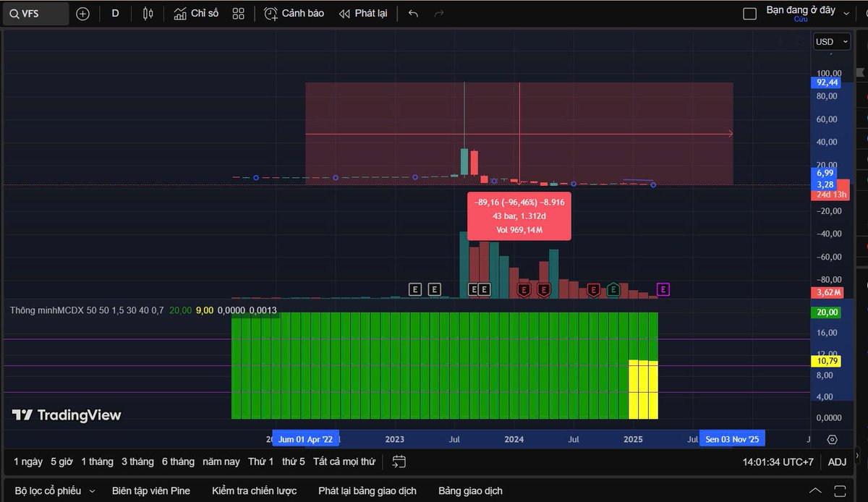Open the Bảng giao dịch tab
Viewport: 868px width, 502px height.
470,490
